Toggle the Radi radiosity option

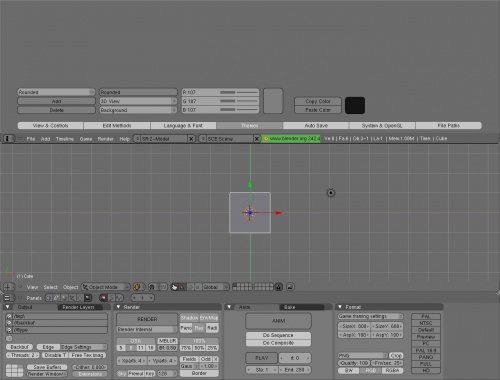[212, 328]
